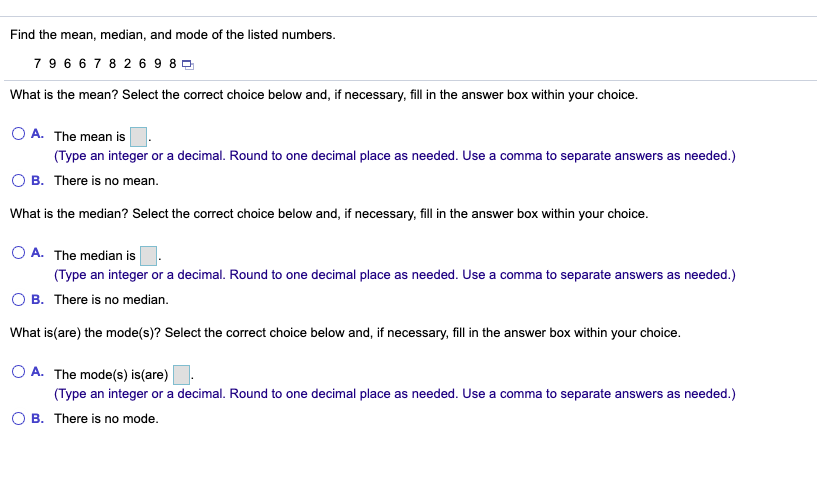Click the median answer box

[x=148, y=255]
